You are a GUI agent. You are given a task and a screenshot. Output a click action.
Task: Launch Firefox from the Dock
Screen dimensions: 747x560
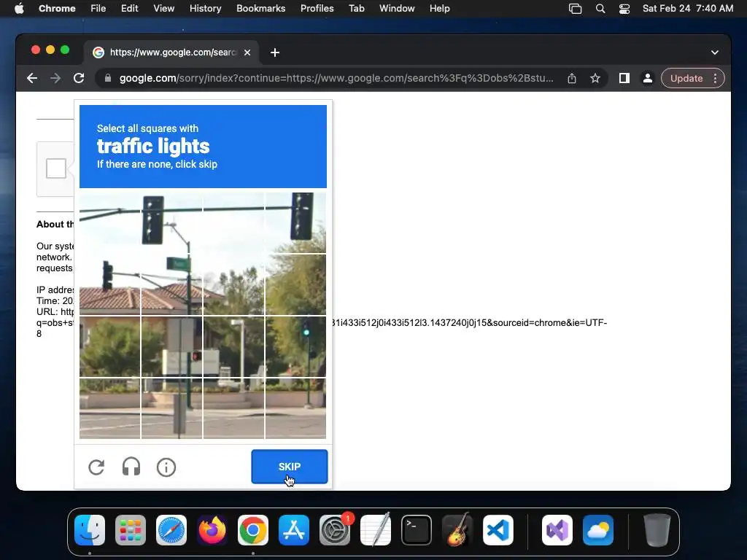pyautogui.click(x=212, y=530)
